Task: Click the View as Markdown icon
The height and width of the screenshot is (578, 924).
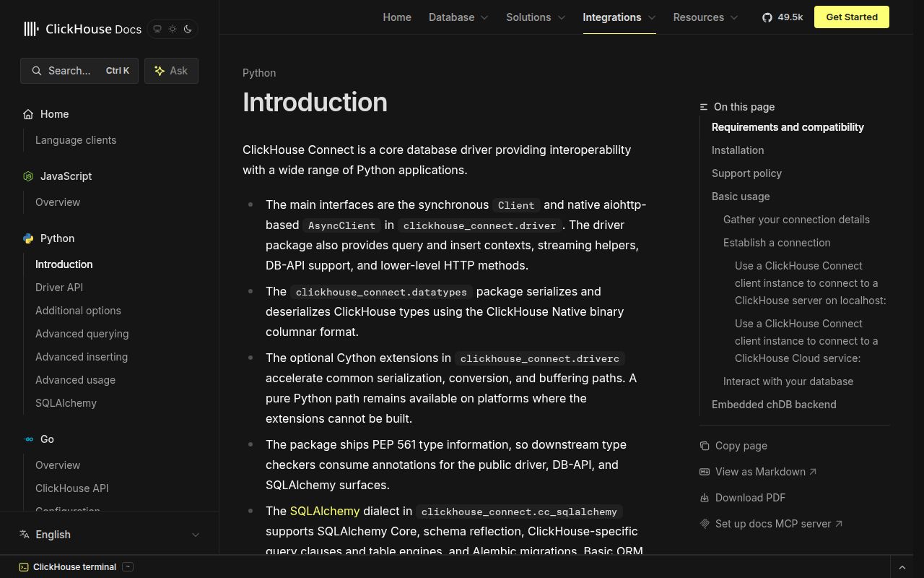Action: tap(705, 472)
